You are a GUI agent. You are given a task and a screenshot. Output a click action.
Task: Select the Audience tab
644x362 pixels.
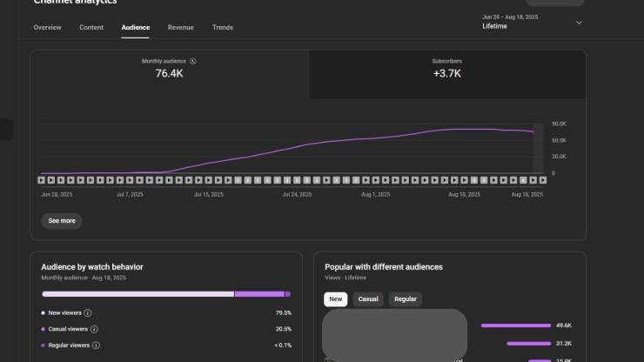(x=136, y=28)
